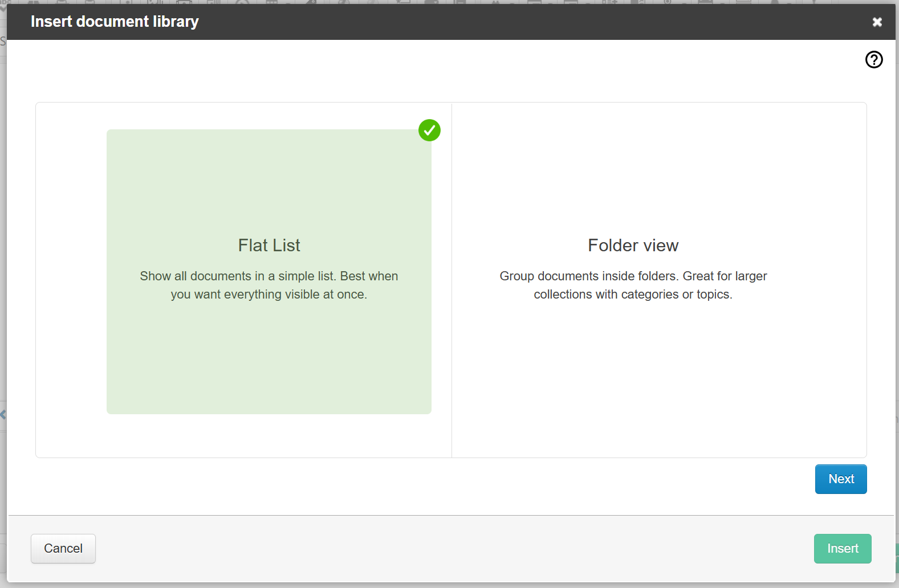
Task: Click empty space in the dark header bar
Action: pyautogui.click(x=513, y=22)
